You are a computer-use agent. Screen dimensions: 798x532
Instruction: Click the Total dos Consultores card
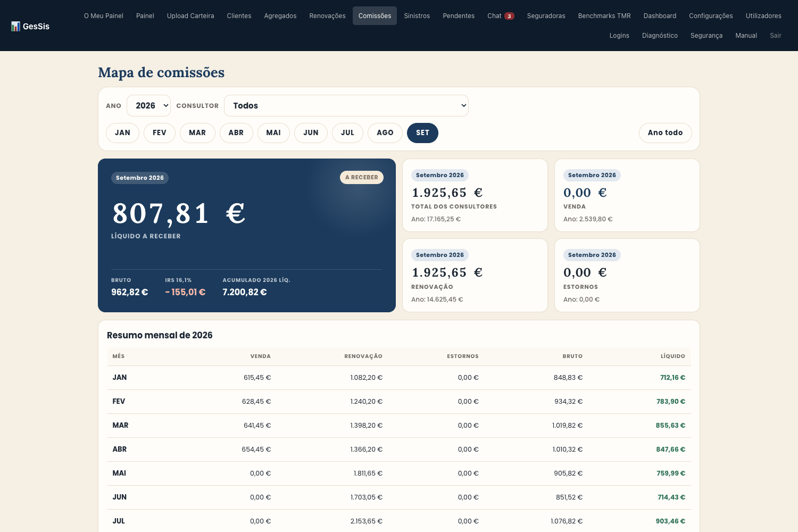(x=475, y=195)
